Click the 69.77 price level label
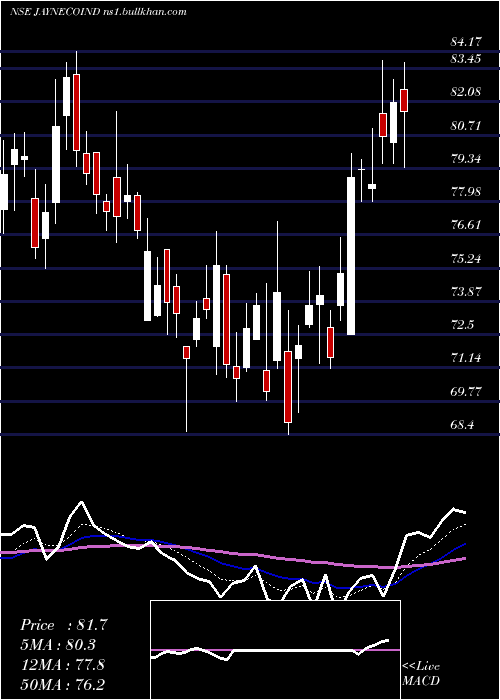 (x=466, y=392)
